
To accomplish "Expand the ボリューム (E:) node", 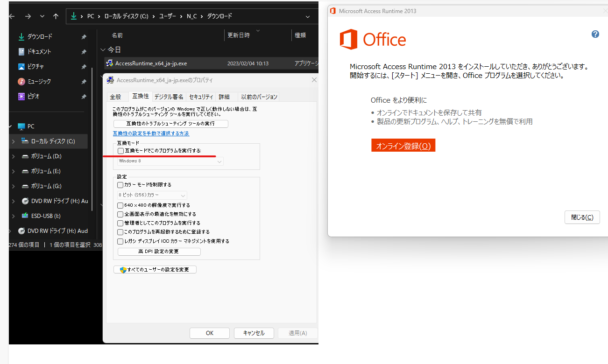I will point(13,171).
